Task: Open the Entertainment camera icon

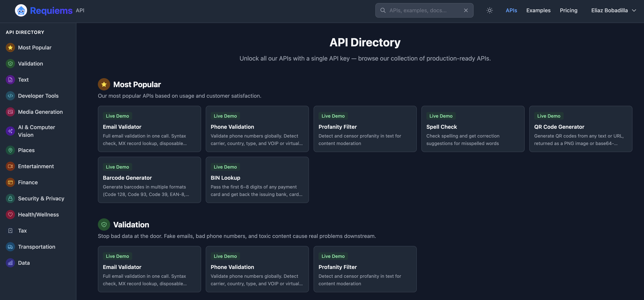Action: click(10, 166)
